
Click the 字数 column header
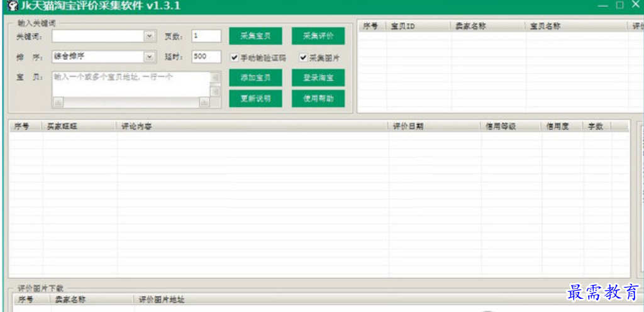click(596, 126)
